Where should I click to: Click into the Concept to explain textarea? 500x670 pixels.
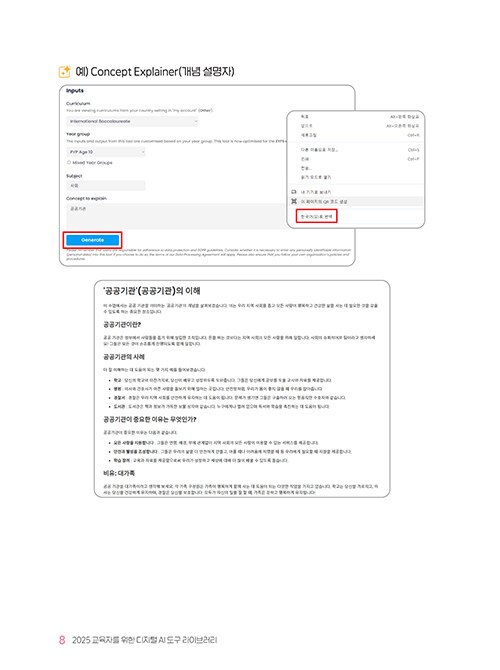[175, 216]
